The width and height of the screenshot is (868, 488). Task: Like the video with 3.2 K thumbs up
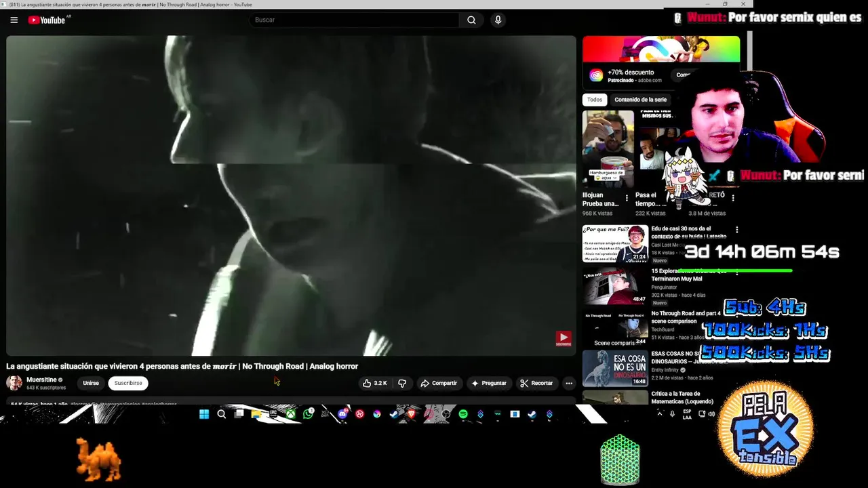coord(374,383)
